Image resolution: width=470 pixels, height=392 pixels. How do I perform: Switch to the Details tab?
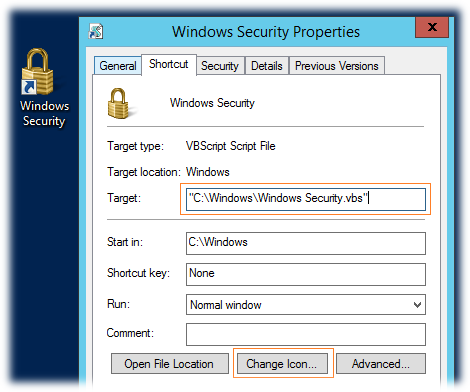(267, 66)
